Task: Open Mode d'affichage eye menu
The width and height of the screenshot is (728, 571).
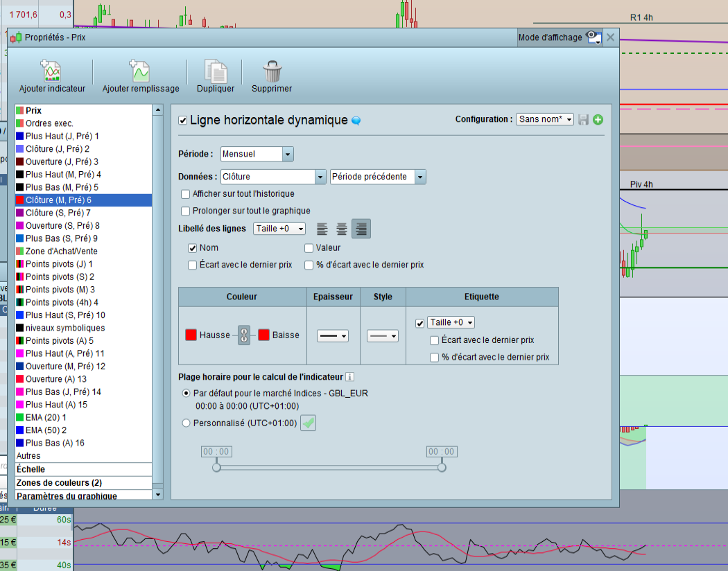Action: 593,37
